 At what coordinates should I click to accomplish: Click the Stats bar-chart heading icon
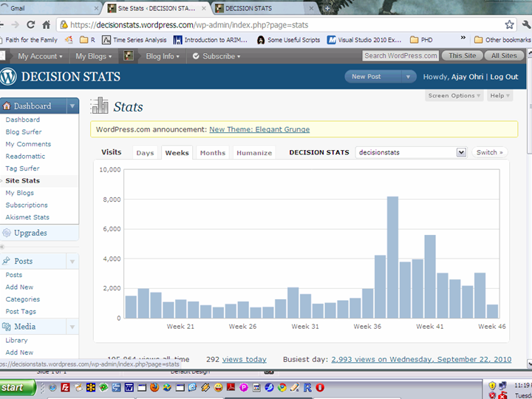[99, 106]
